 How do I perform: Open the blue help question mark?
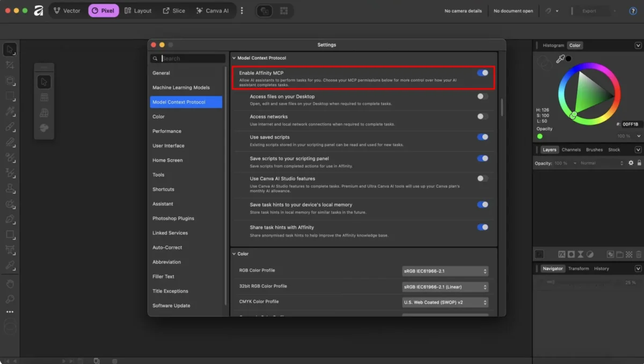633,11
